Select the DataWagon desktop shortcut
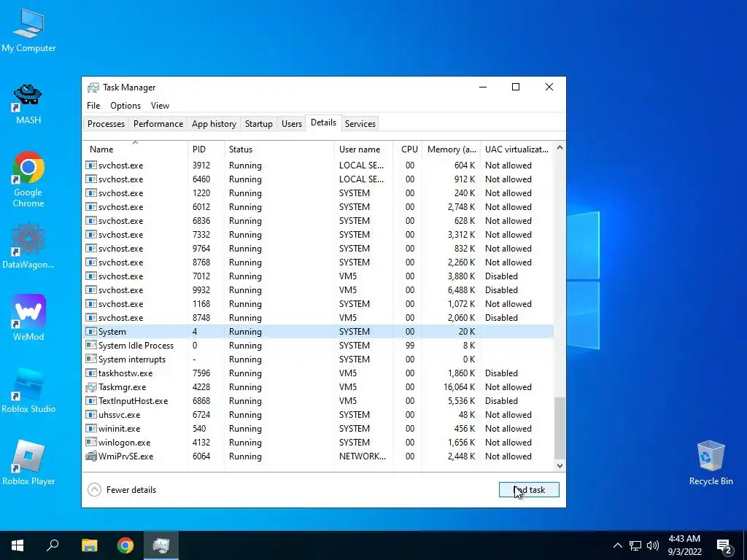Image resolution: width=747 pixels, height=560 pixels. tap(28, 246)
